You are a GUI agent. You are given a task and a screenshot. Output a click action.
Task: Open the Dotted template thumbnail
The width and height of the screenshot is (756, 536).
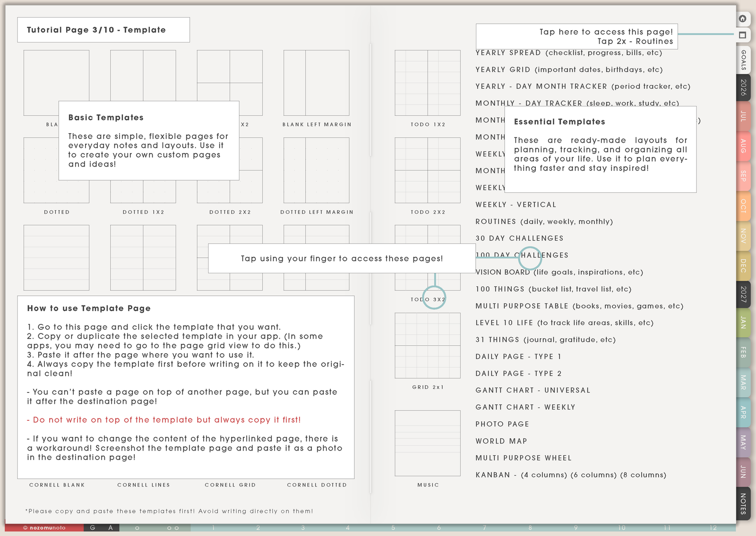(x=41, y=170)
